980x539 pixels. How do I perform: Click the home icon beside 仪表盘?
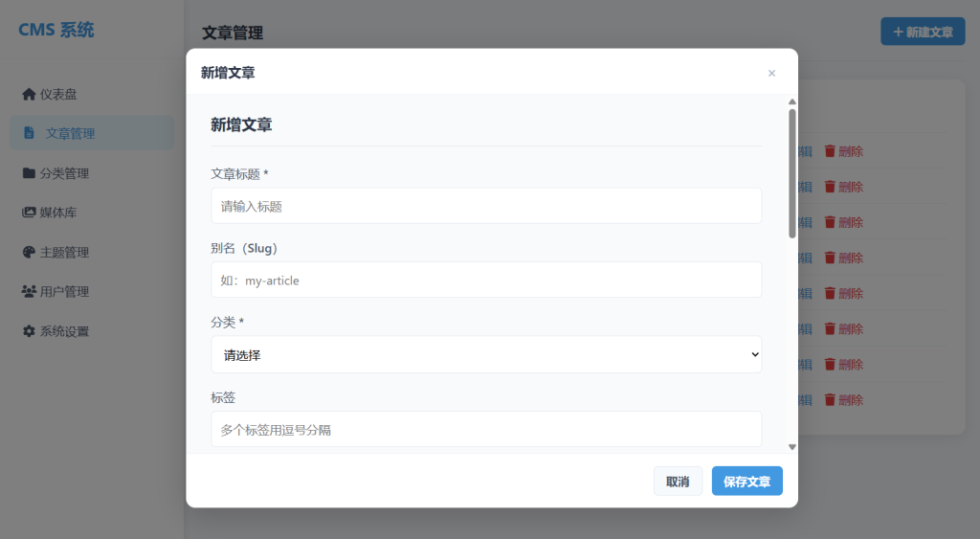(29, 94)
